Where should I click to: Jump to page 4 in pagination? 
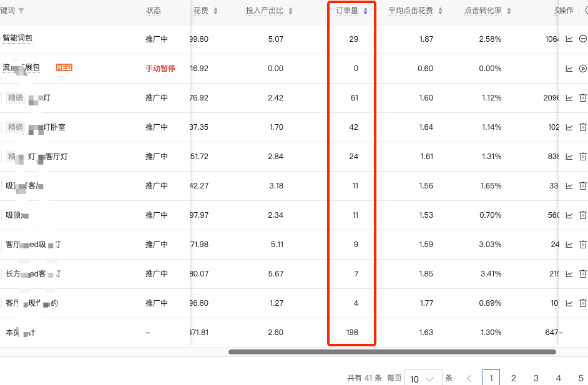point(559,378)
